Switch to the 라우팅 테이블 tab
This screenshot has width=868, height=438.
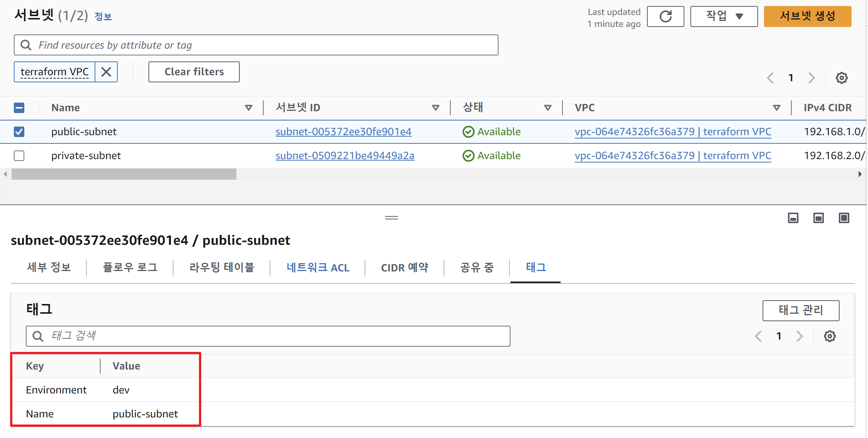pyautogui.click(x=222, y=268)
